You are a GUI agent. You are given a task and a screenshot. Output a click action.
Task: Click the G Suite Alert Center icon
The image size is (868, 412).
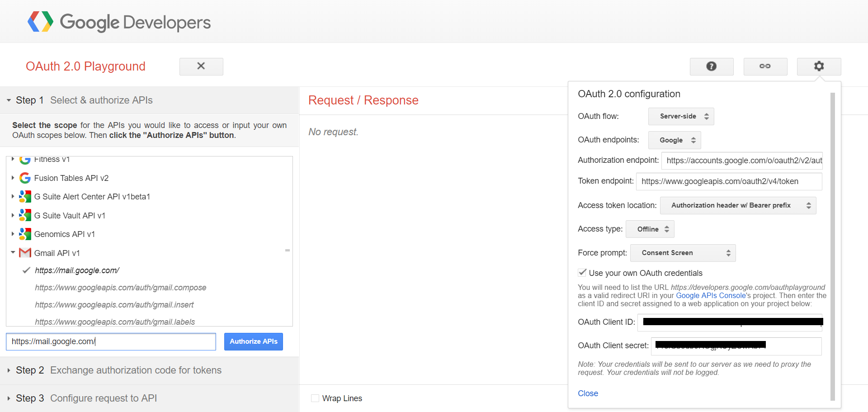click(25, 197)
